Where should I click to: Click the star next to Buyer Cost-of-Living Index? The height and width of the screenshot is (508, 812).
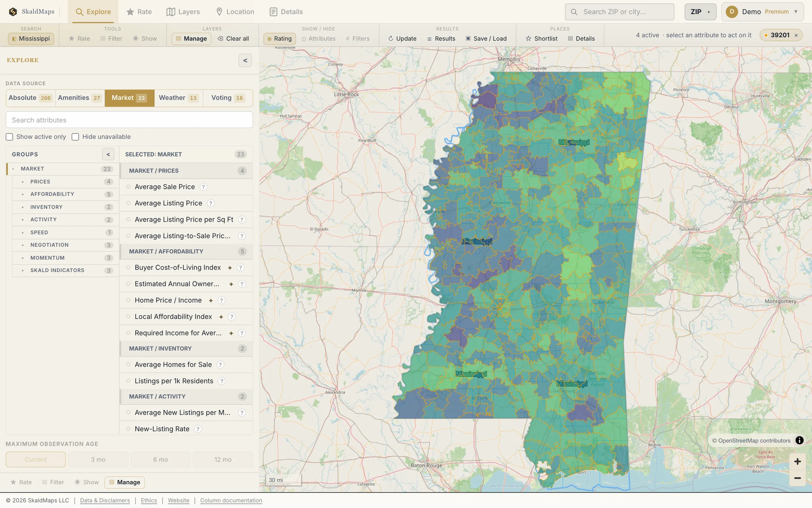coord(230,268)
